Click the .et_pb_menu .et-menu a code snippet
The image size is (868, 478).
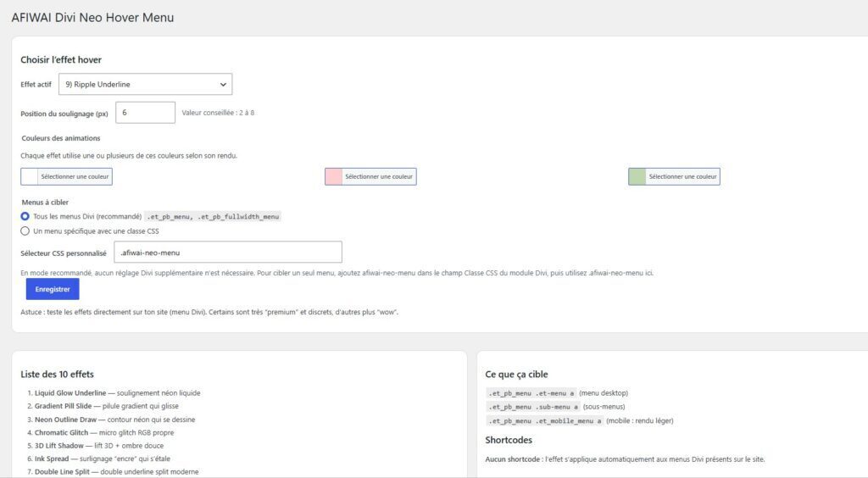[x=531, y=393]
